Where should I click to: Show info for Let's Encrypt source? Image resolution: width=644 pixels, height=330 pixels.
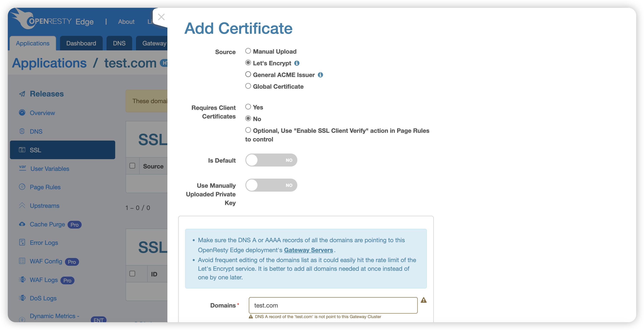click(297, 63)
